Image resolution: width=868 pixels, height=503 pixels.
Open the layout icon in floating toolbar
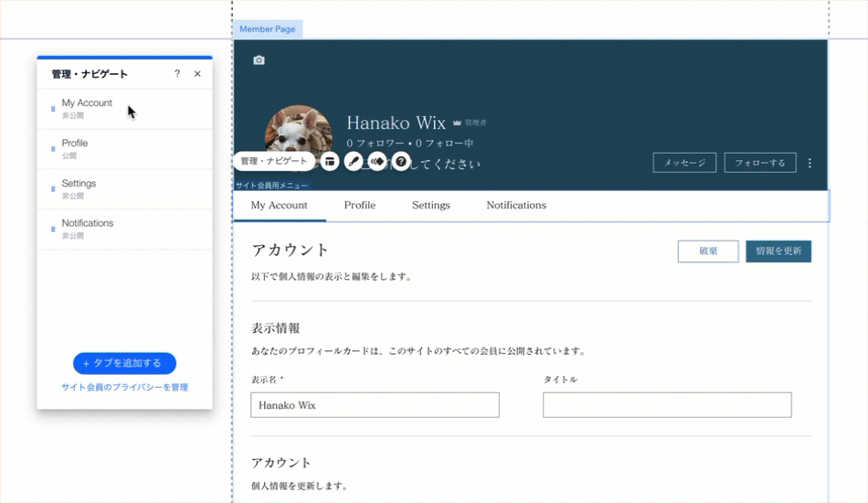click(x=330, y=161)
